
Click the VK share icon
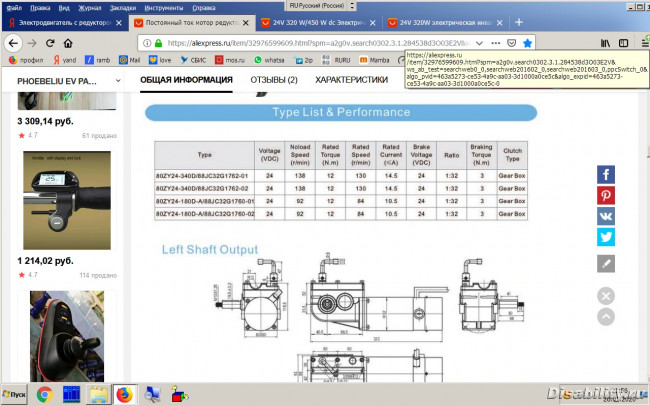606,216
